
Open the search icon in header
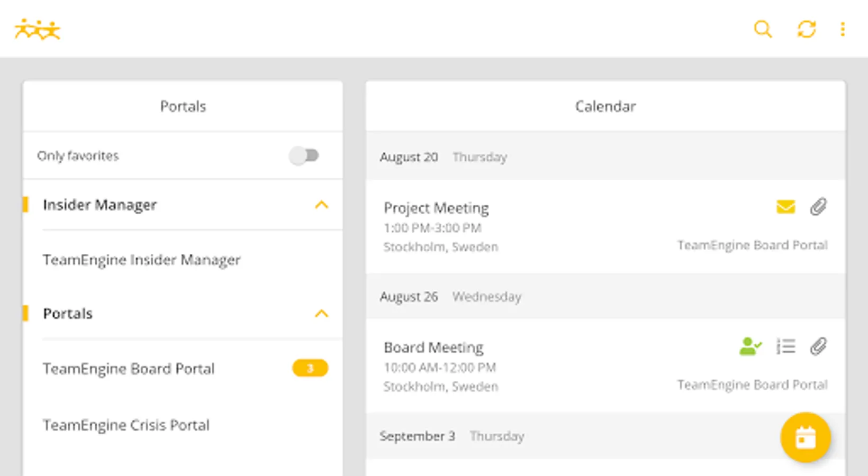(762, 29)
